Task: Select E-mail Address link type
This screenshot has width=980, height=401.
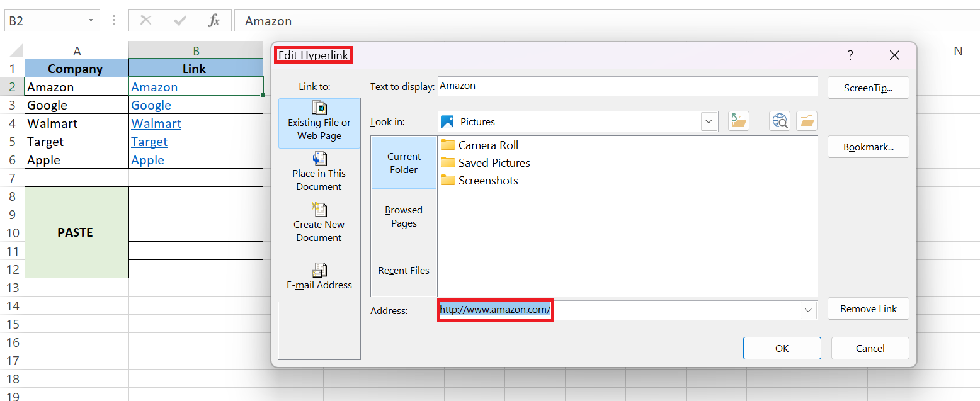Action: click(319, 276)
